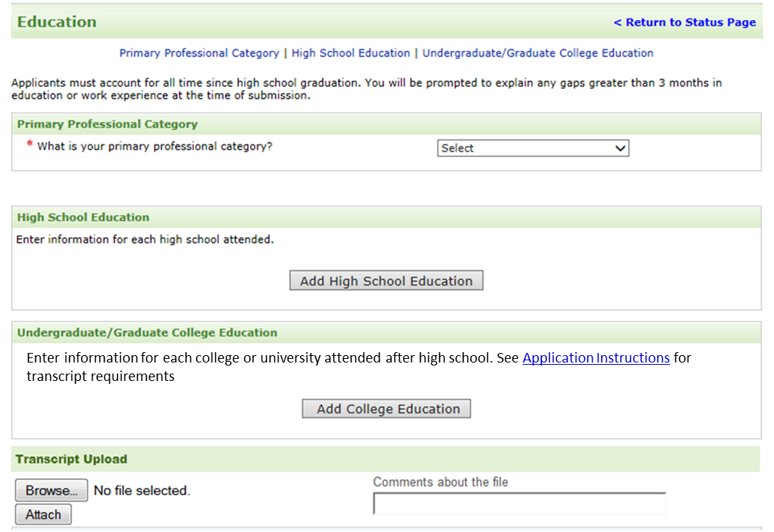Image resolution: width=774 pixels, height=532 pixels.
Task: Click the Undergraduate/Graduate College Education section header bar
Action: [x=147, y=332]
